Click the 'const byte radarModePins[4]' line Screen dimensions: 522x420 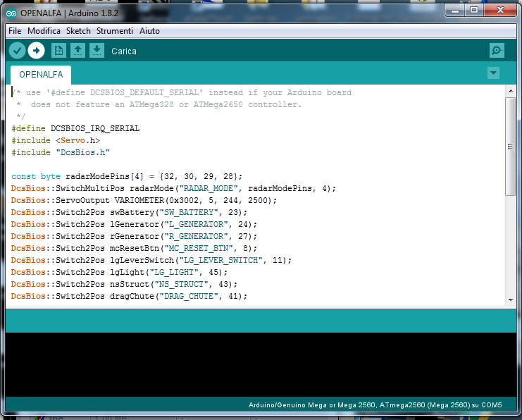point(127,176)
